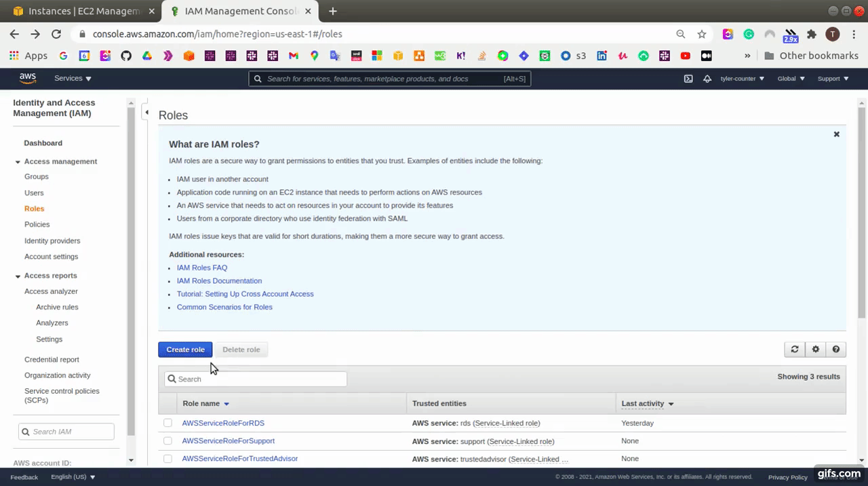Open Chrome extensions puzzle icon
This screenshot has height=486, width=868.
point(812,34)
